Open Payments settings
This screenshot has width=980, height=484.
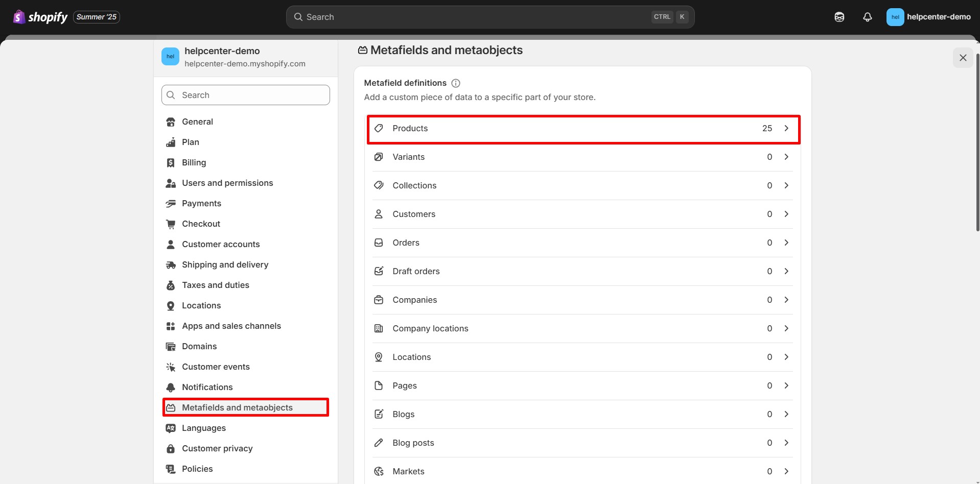pyautogui.click(x=246, y=203)
